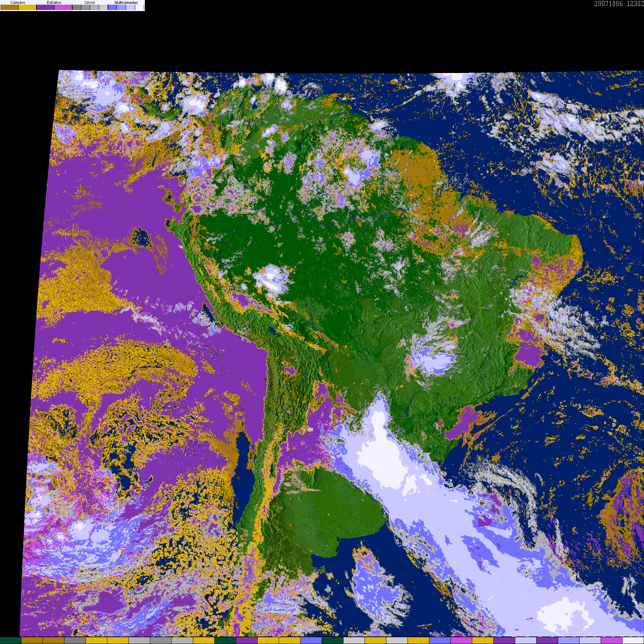Select the leftmost dark green bottom strip cell
Viewport: 644px width, 644px height.
11,640
